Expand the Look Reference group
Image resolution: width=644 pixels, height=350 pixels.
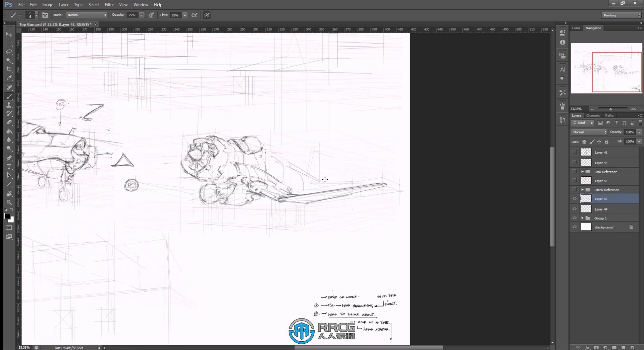[x=583, y=172]
